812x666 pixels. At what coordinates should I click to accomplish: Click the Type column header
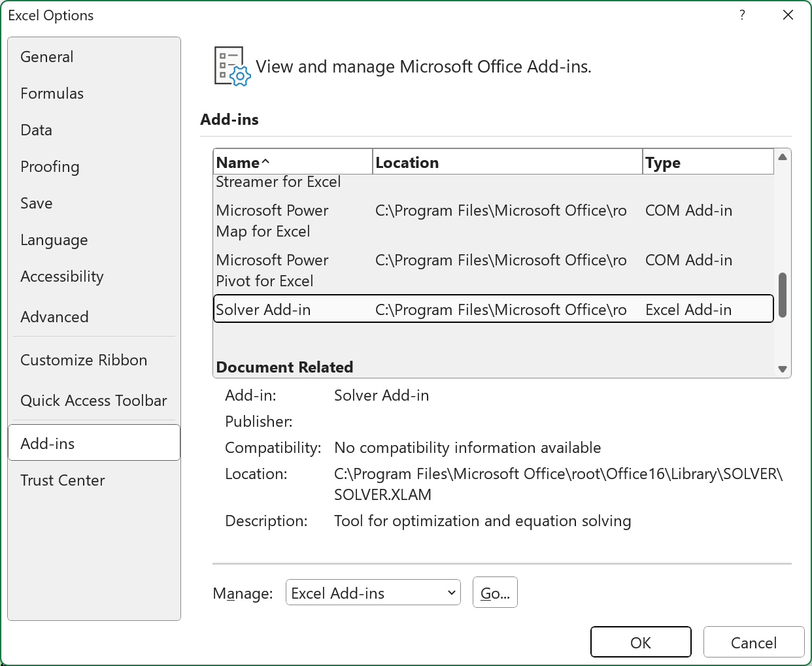[x=708, y=162]
